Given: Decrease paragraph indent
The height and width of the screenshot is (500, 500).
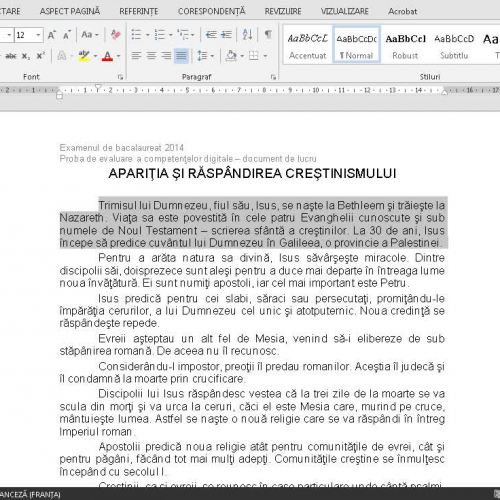Looking at the screenshot, I should pyautogui.click(x=211, y=35).
